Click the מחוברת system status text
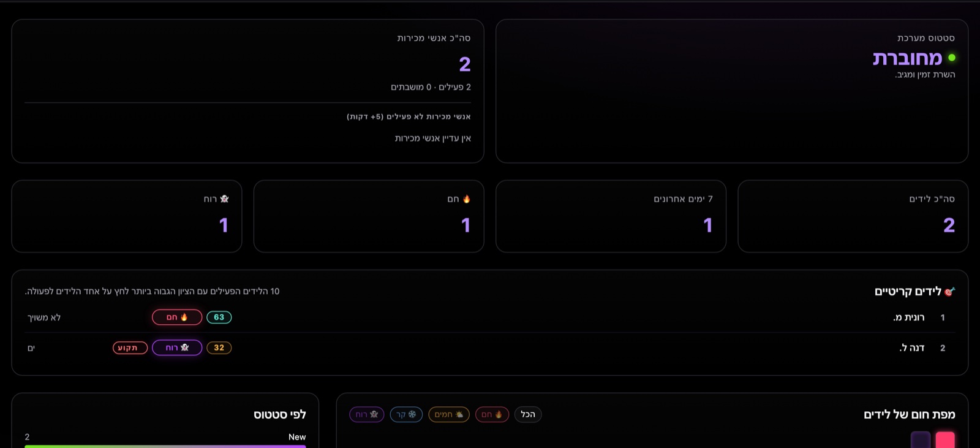980x448 pixels. click(x=907, y=58)
